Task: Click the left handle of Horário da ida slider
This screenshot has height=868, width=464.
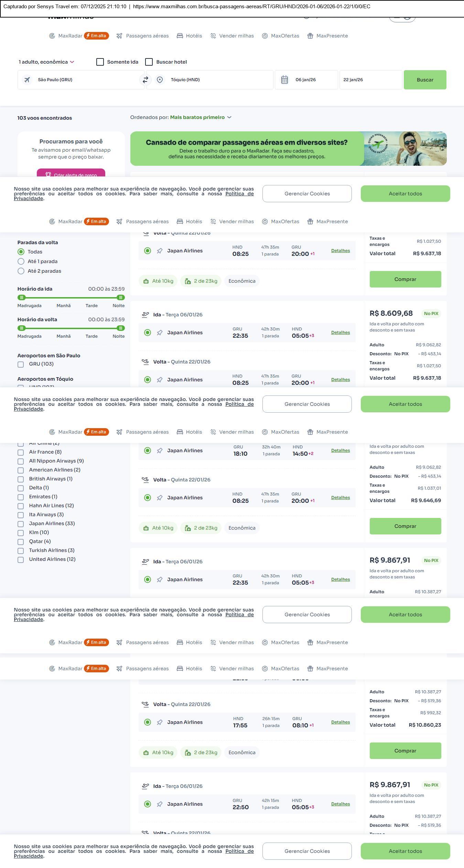Action: 22,297
